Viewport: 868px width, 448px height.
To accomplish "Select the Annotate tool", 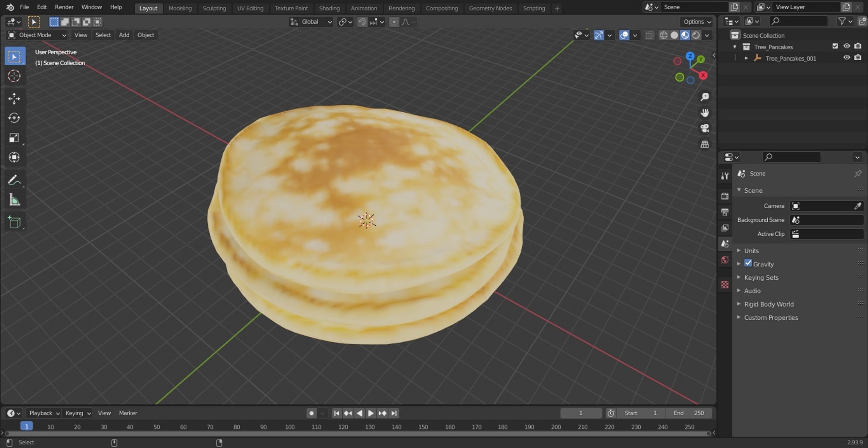I will [14, 180].
